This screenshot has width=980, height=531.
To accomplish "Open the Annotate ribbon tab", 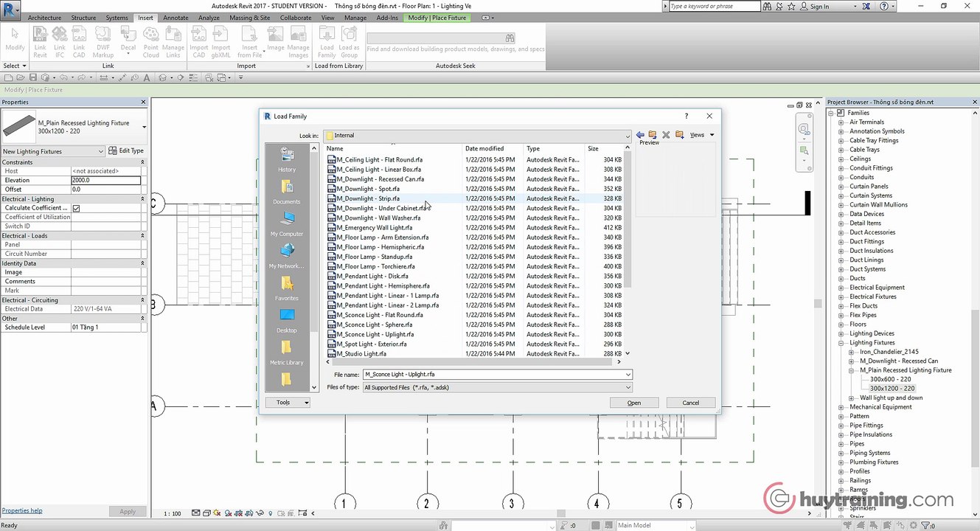I will click(176, 18).
